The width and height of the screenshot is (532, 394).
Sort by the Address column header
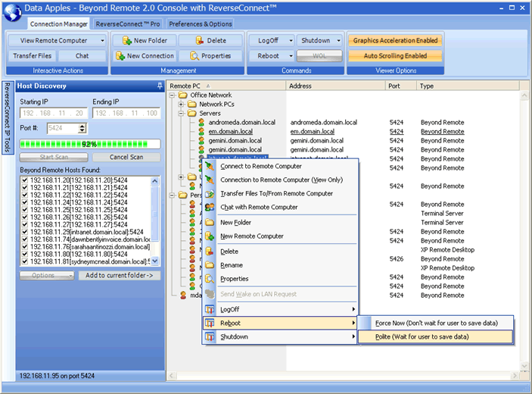point(336,86)
